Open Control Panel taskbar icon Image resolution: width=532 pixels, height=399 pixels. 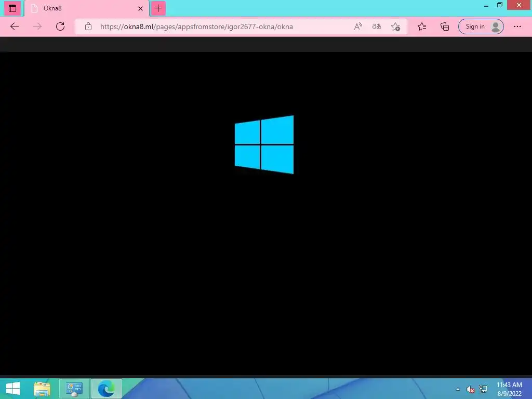coord(74,389)
